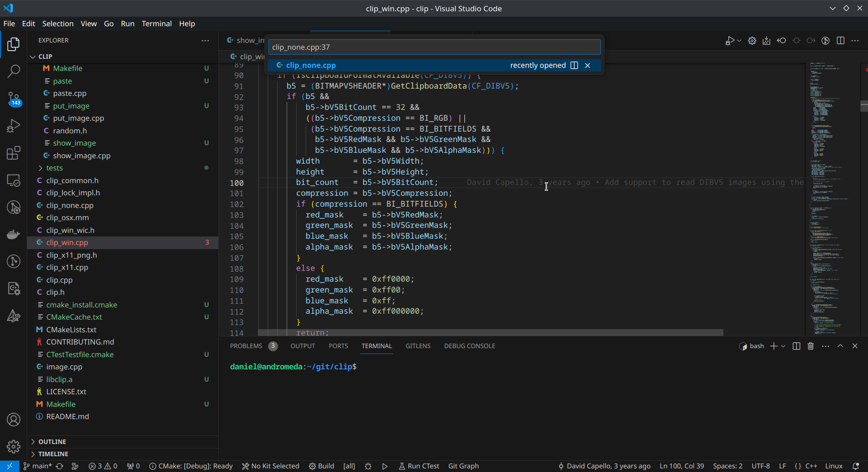
Task: Click Git Graph in status bar
Action: tap(463, 466)
